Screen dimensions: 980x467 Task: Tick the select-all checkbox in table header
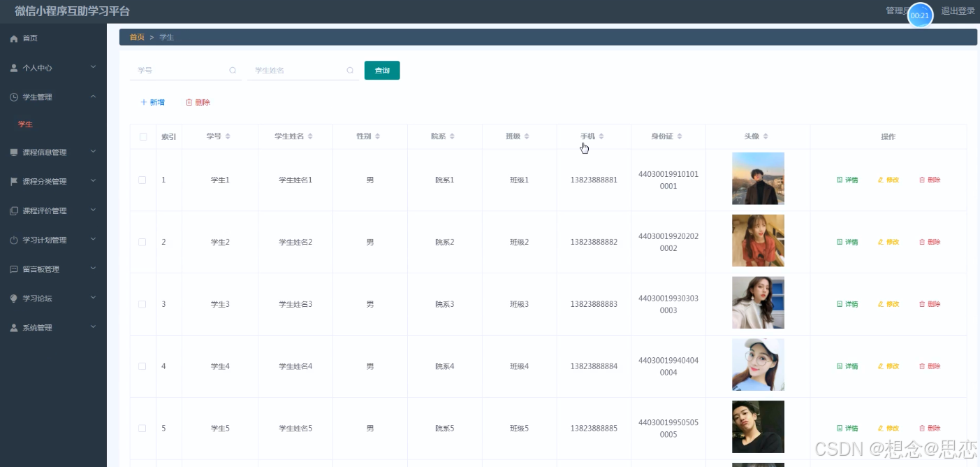(143, 137)
